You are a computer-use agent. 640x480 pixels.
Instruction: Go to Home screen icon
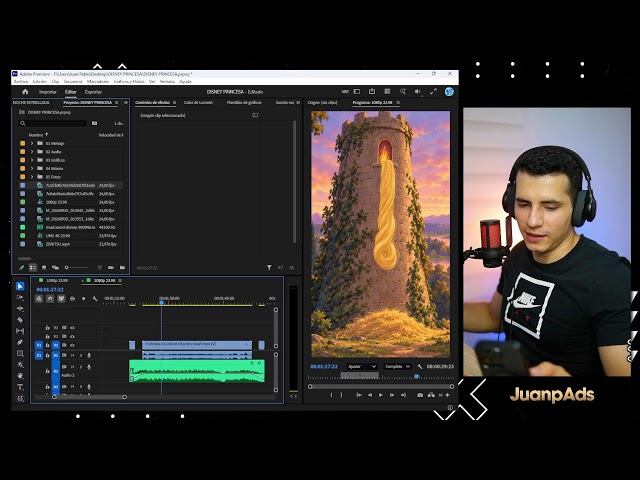click(x=25, y=92)
